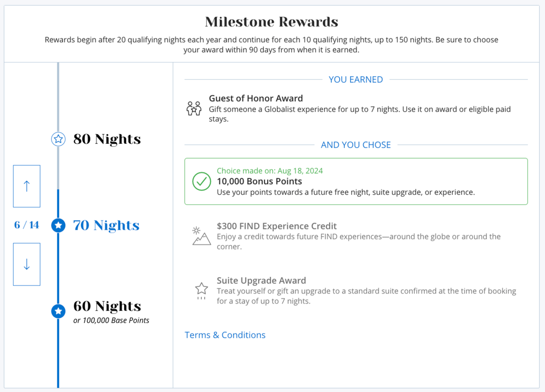Click the down arrow to previous milestone
Image resolution: width=545 pixels, height=392 pixels.
27,264
